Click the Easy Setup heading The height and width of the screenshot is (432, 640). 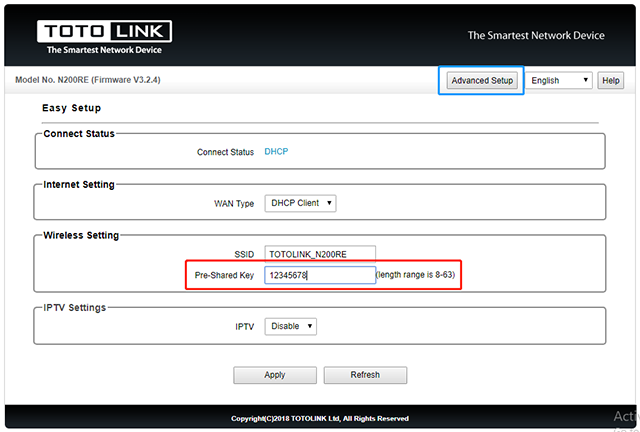[71, 108]
